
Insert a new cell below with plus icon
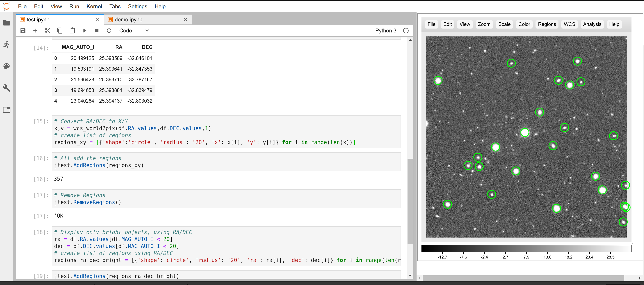(35, 31)
